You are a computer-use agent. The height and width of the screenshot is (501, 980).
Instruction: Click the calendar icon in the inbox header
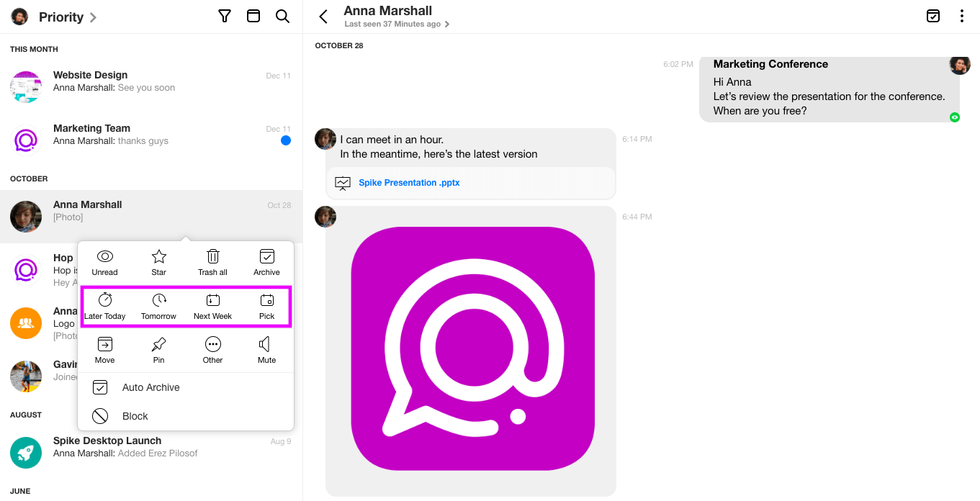click(x=253, y=17)
